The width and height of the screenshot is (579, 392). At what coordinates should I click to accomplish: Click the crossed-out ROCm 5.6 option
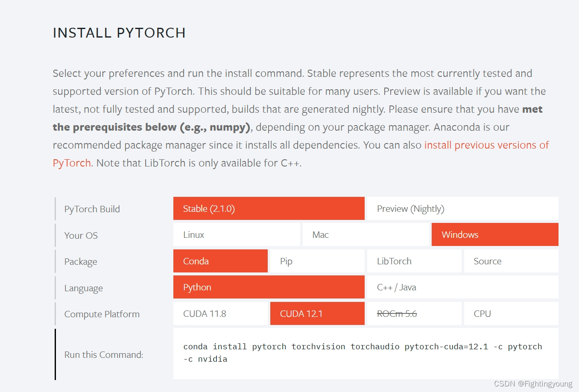click(414, 313)
